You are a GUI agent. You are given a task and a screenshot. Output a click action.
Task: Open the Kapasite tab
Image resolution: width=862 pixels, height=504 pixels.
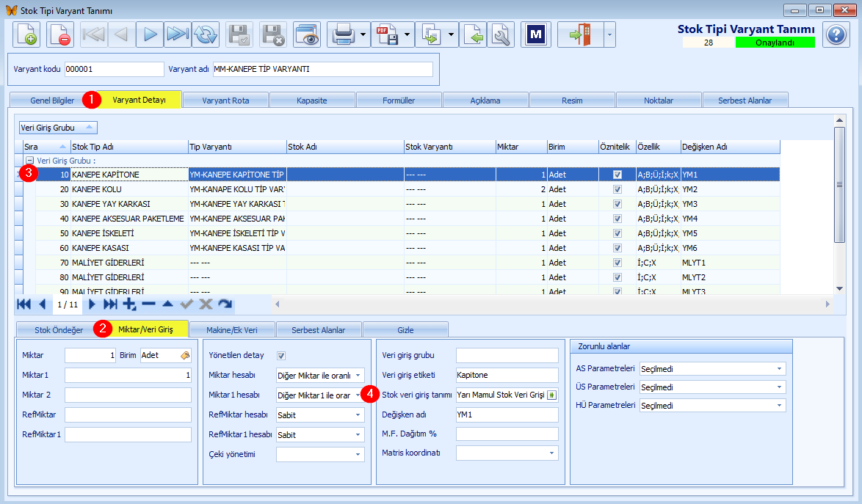point(312,101)
